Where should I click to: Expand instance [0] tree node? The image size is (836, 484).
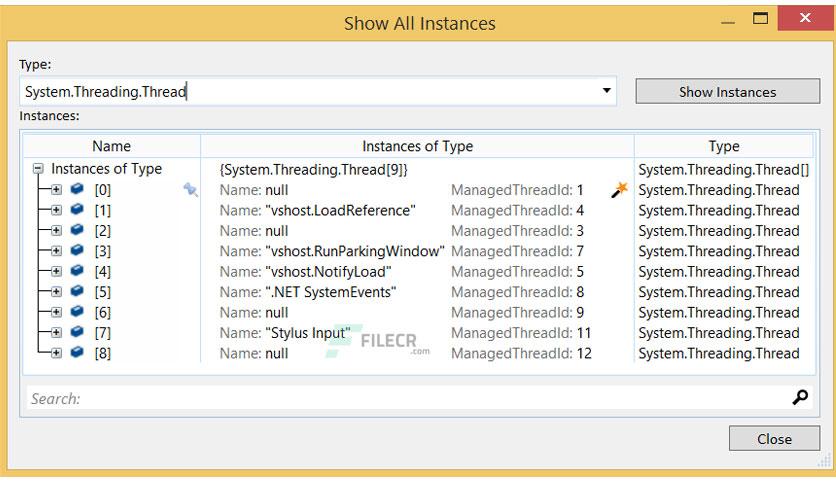[56, 189]
